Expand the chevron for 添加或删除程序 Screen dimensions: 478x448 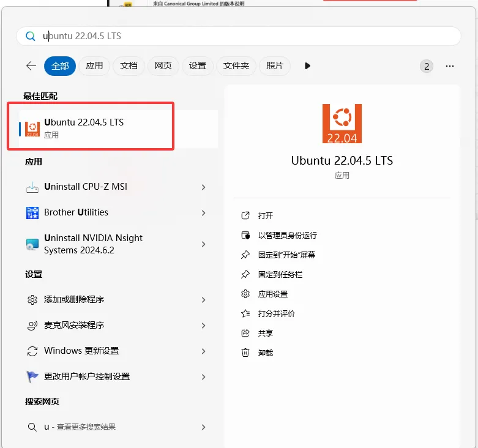coord(203,300)
